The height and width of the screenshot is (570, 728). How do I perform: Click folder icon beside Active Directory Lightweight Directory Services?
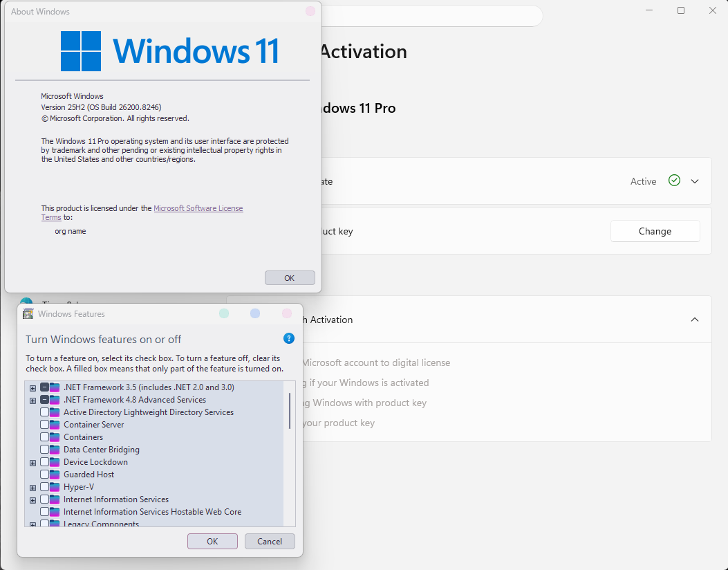coord(55,412)
